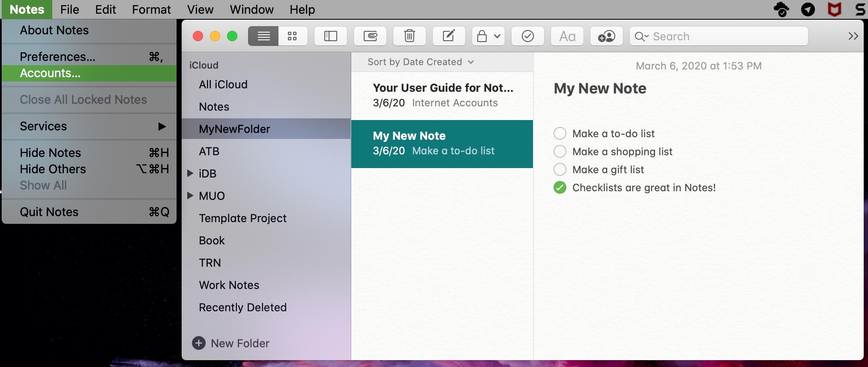The width and height of the screenshot is (868, 367).
Task: Uncheck 'Checklists are great in Notes!'
Action: pyautogui.click(x=560, y=187)
